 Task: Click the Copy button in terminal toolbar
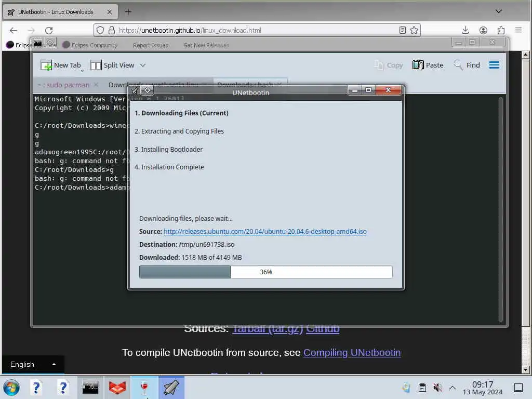point(389,65)
